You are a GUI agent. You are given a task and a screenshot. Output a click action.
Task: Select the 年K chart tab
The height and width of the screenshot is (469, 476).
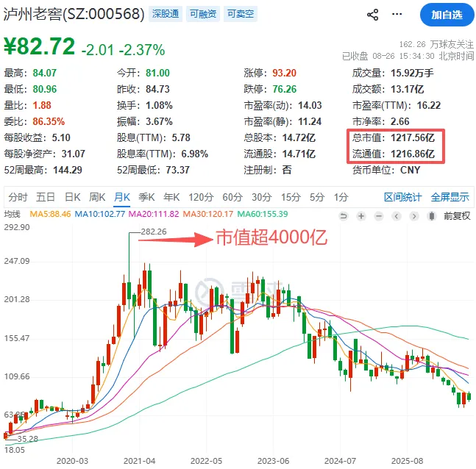tap(171, 197)
